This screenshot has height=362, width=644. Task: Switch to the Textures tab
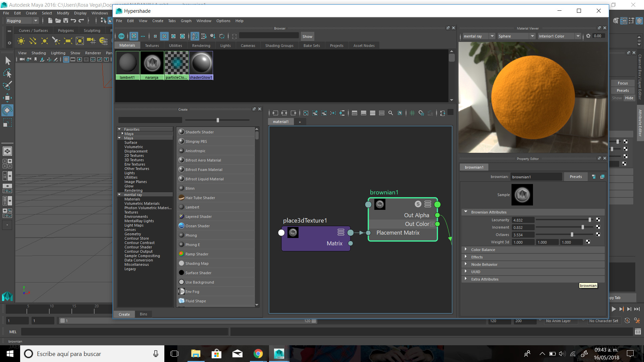pos(152,46)
